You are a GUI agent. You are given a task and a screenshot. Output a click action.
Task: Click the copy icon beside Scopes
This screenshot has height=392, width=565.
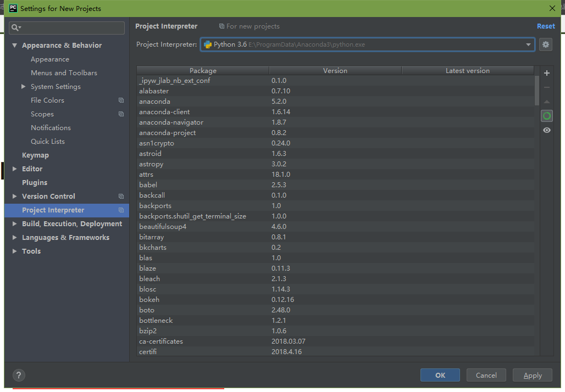point(121,114)
